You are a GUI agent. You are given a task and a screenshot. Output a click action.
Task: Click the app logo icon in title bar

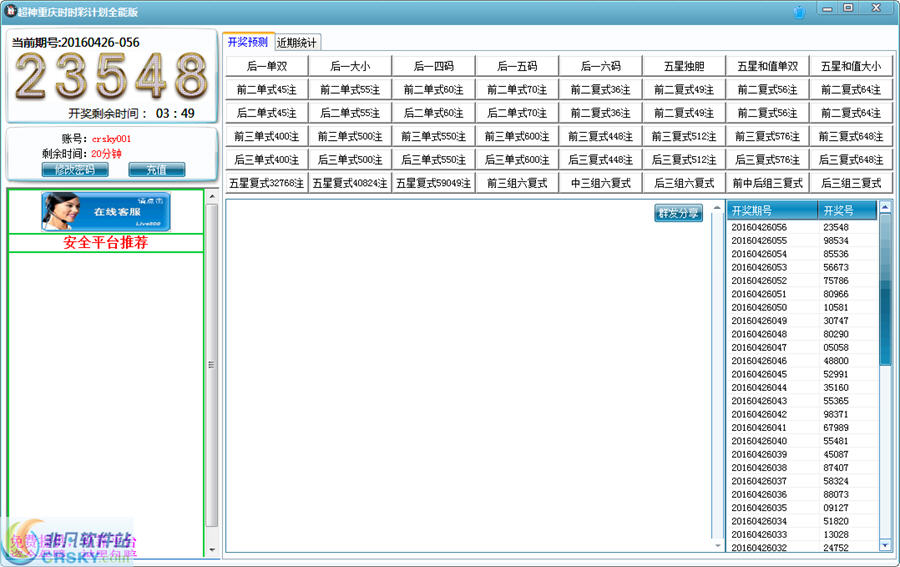[10, 10]
